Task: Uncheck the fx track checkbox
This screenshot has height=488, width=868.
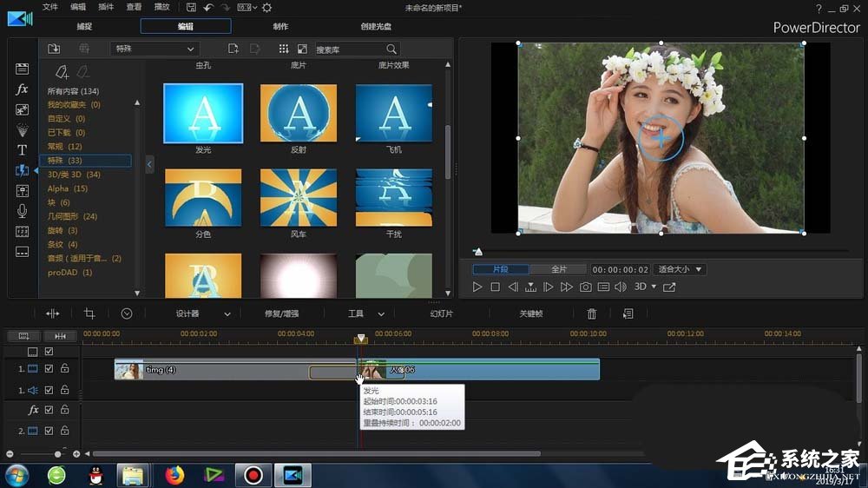Action: [x=49, y=410]
